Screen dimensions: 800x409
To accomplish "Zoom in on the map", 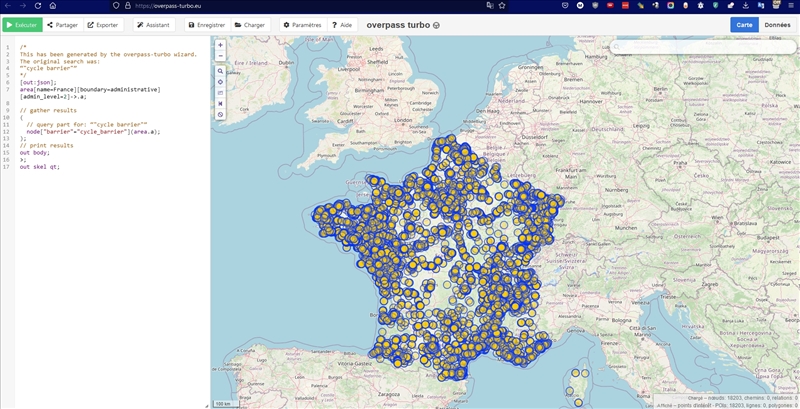I will click(220, 45).
